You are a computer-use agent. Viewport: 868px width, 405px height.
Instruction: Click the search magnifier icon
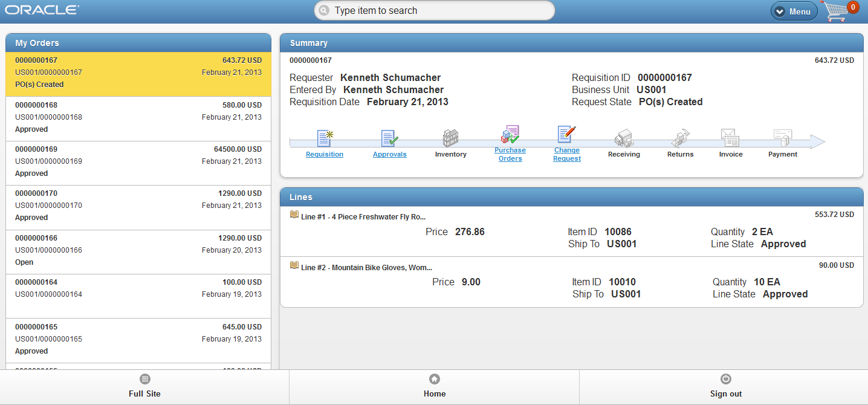324,11
